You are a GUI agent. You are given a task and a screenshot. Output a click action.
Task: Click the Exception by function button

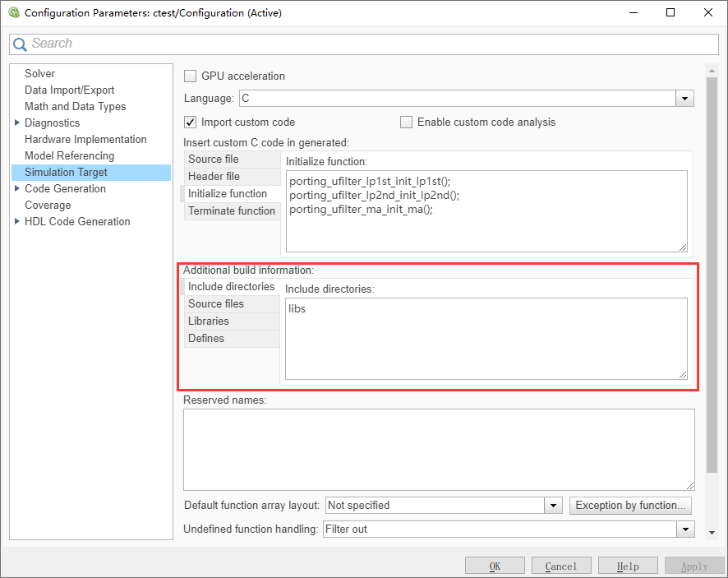click(630, 505)
